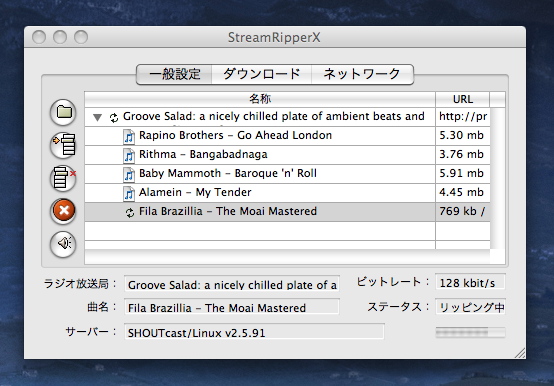554x386 pixels.
Task: Open the download folder icon button
Action: [63, 112]
